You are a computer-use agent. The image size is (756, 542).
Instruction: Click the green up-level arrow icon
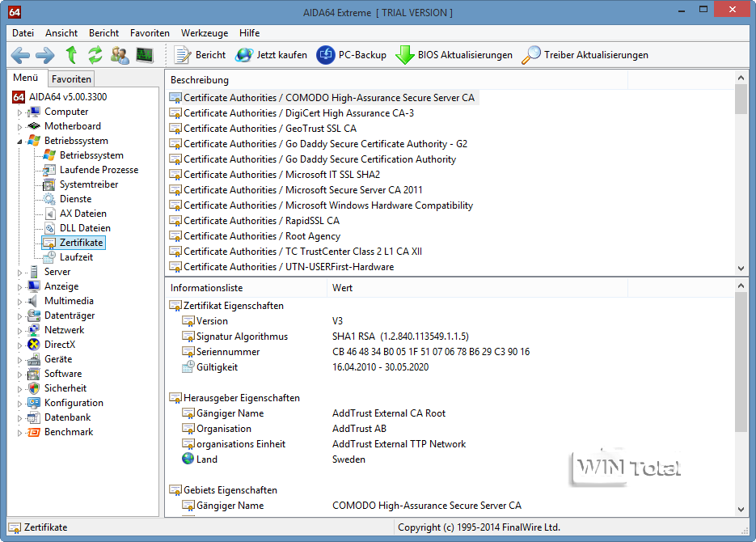tap(71, 55)
